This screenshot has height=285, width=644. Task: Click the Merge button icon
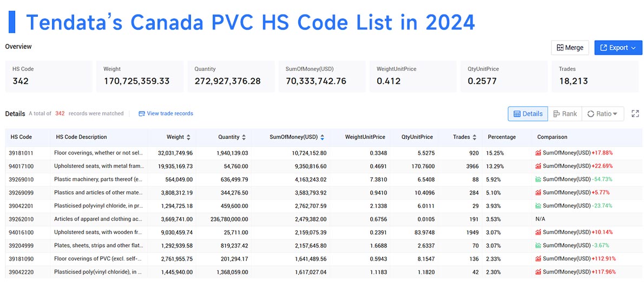(560, 48)
